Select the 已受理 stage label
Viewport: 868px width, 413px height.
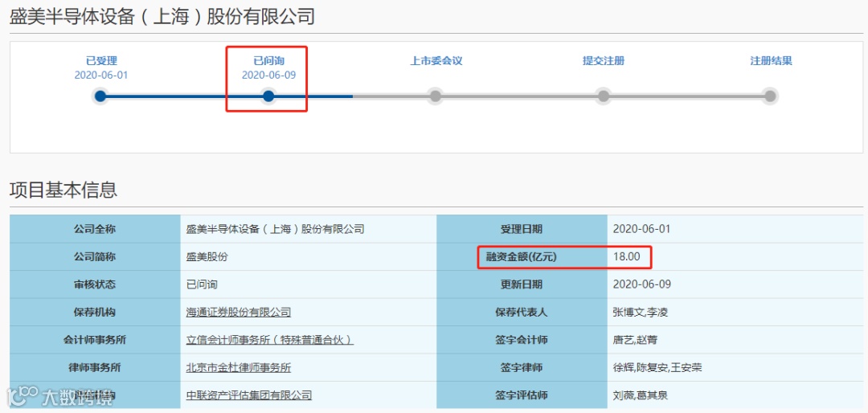pyautogui.click(x=101, y=61)
